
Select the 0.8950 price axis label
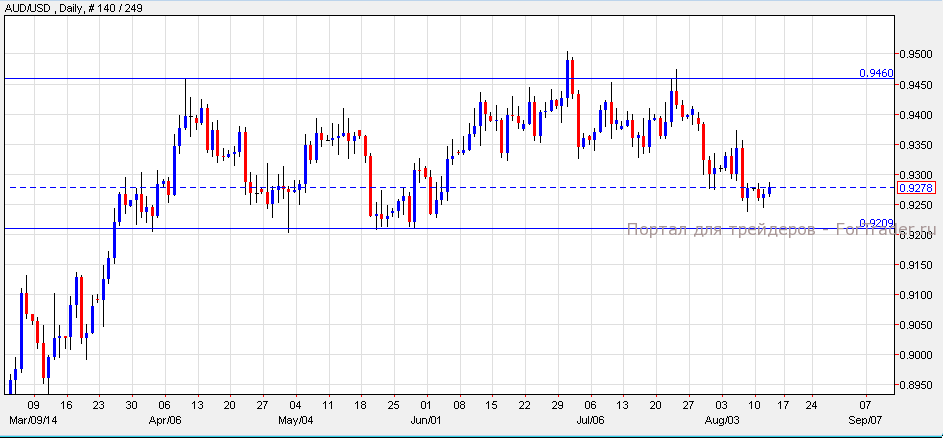pos(915,386)
